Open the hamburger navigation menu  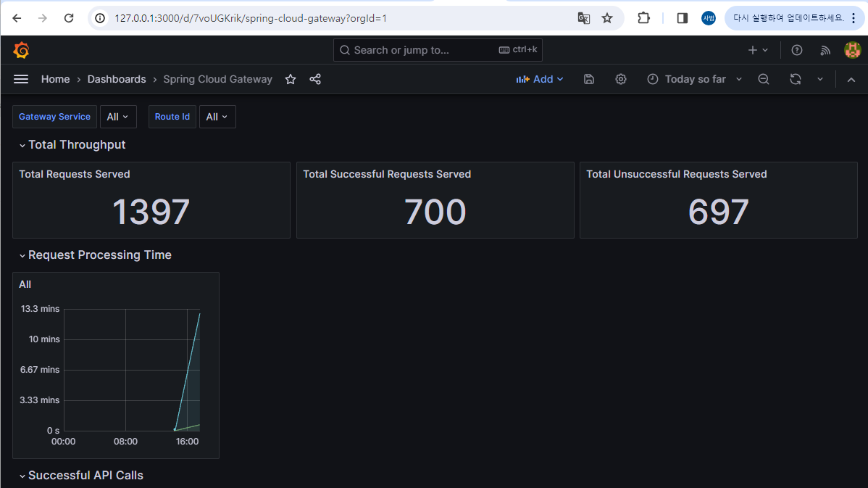pyautogui.click(x=21, y=79)
